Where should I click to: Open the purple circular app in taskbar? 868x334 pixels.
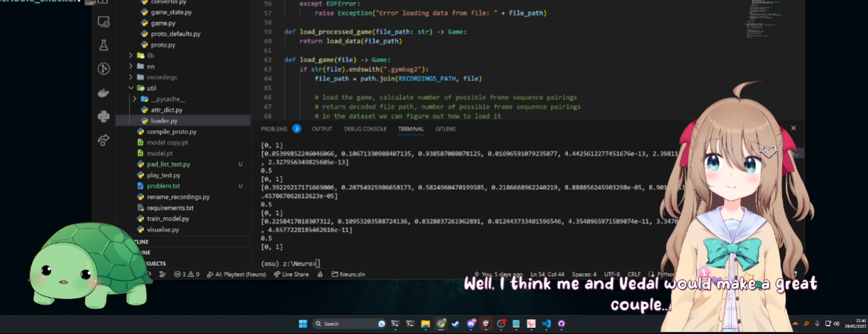[561, 324]
